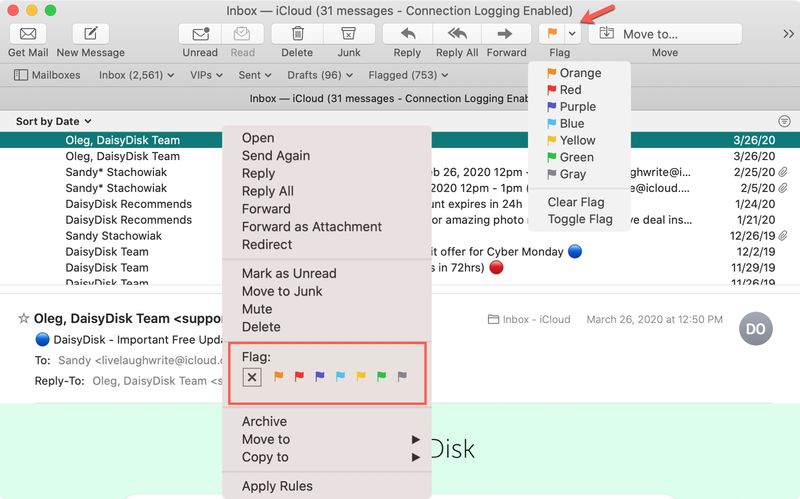Choose Archive in the context menu
800x499 pixels.
327,421
